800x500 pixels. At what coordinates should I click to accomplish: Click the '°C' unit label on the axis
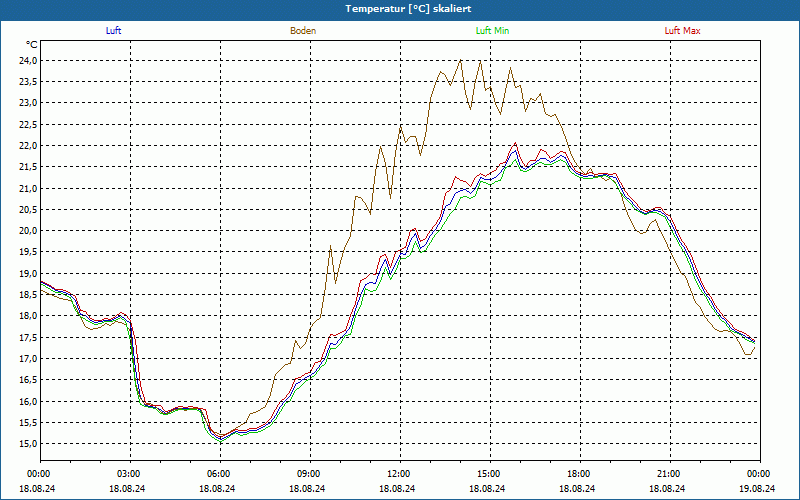coord(32,45)
